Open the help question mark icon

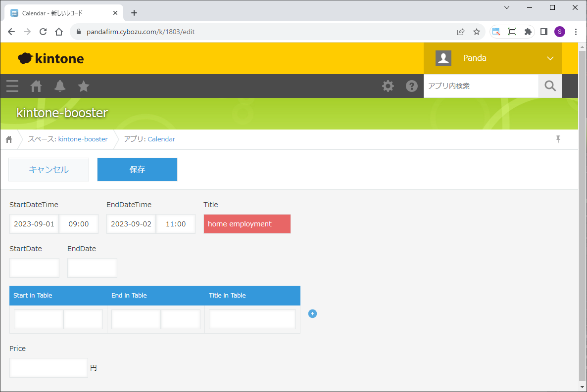pos(412,86)
